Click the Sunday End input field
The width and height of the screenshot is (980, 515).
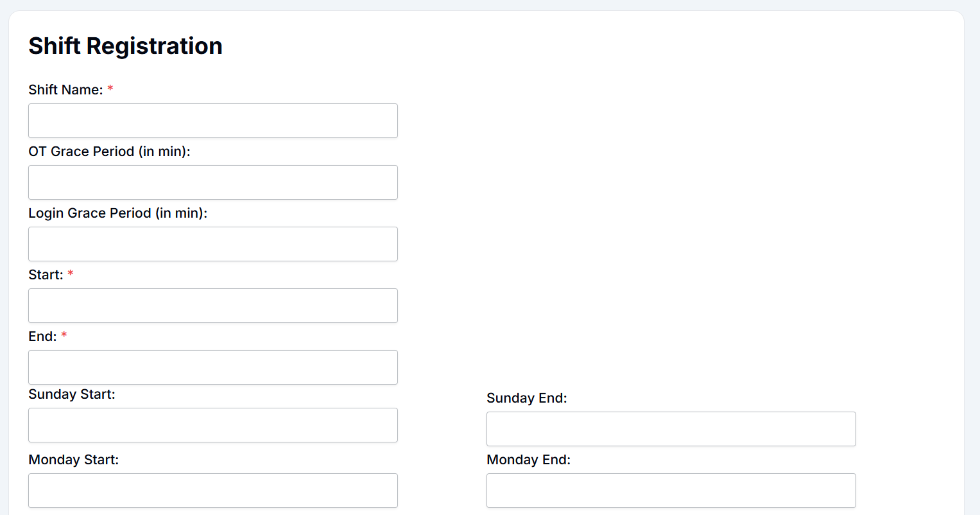point(671,429)
